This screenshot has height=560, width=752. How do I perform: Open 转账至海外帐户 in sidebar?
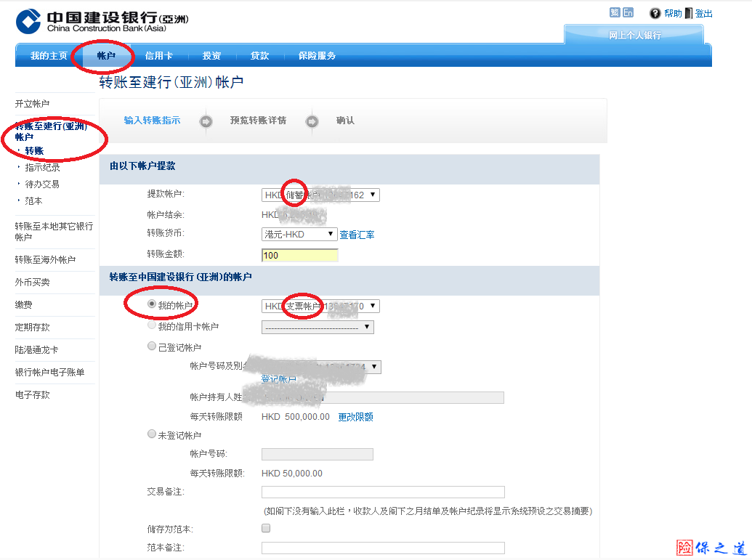(45, 260)
